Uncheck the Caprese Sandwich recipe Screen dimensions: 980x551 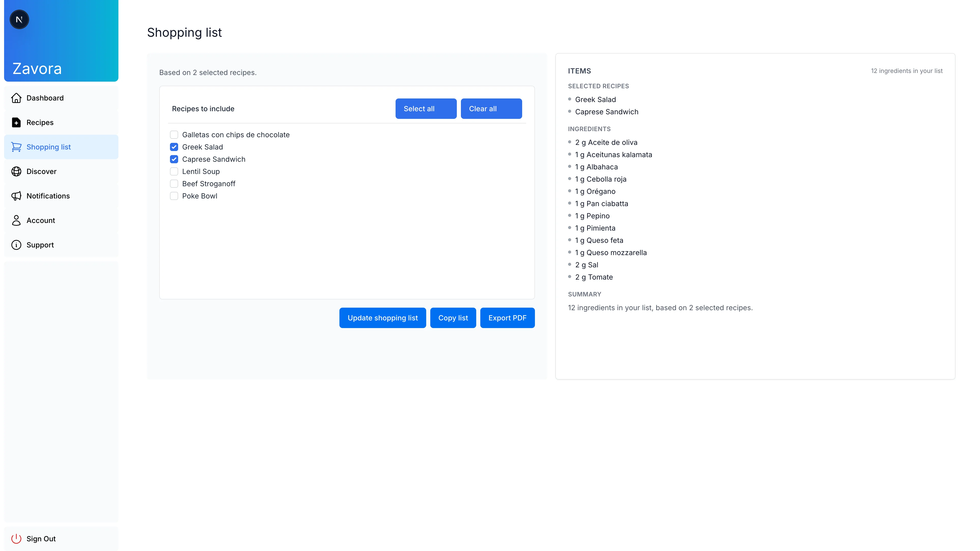click(x=174, y=159)
